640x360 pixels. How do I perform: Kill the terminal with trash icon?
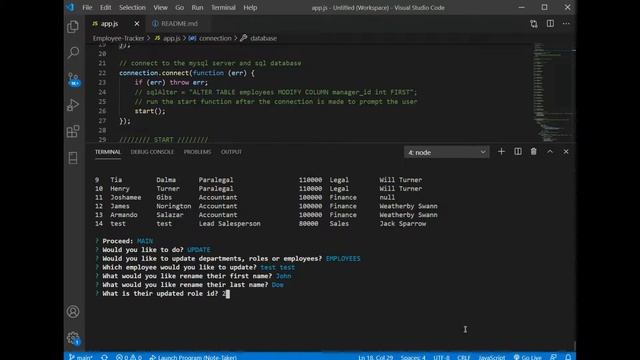point(533,152)
